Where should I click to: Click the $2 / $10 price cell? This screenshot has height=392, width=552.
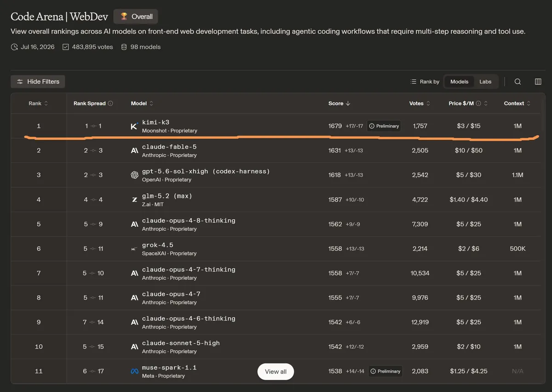click(x=469, y=347)
